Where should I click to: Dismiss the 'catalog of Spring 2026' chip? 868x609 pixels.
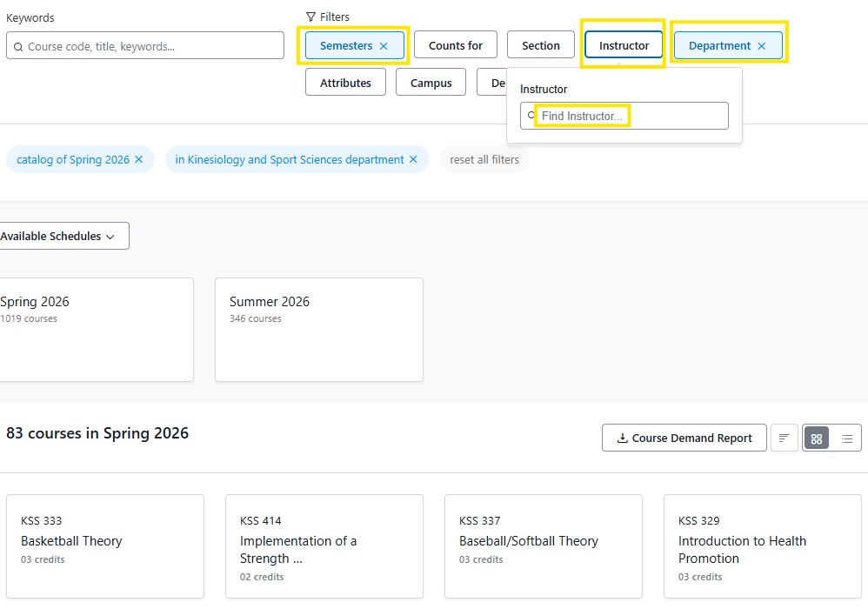139,159
